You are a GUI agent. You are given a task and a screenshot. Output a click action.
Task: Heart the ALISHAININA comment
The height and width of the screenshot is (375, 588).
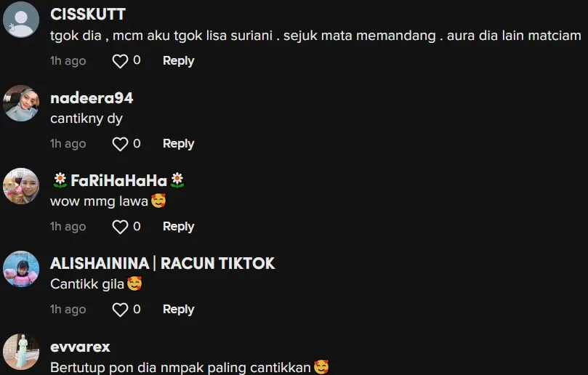pyautogui.click(x=120, y=310)
